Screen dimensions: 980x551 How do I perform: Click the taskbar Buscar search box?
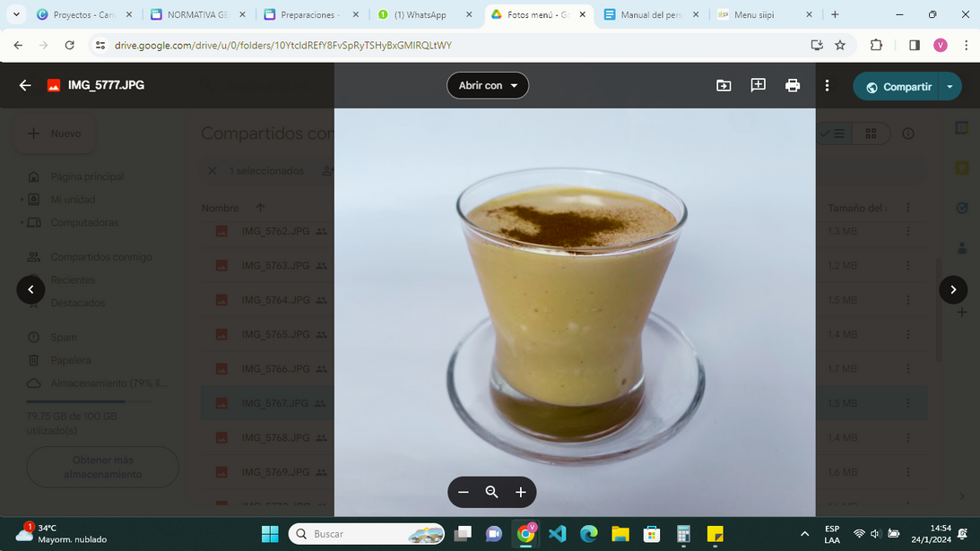tap(367, 534)
